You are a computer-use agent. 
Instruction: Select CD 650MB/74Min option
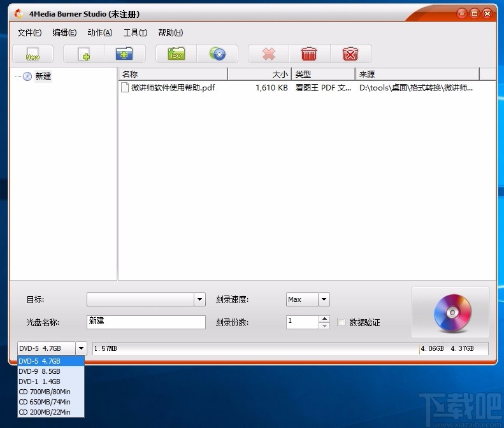tap(51, 402)
